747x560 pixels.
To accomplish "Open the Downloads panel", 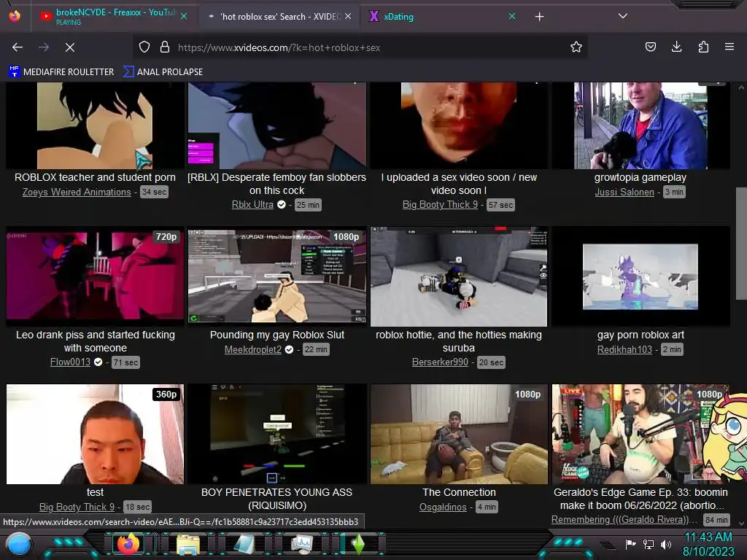I will [676, 47].
